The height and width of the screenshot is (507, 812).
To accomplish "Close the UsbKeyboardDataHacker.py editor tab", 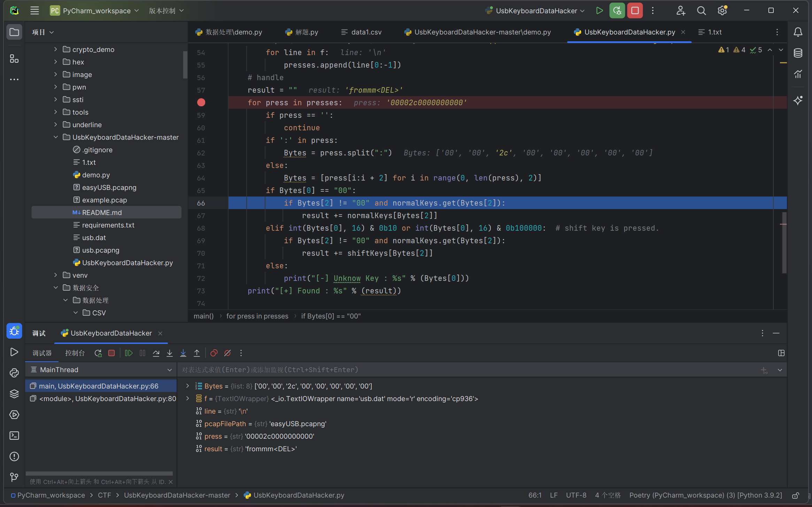I will pos(683,32).
